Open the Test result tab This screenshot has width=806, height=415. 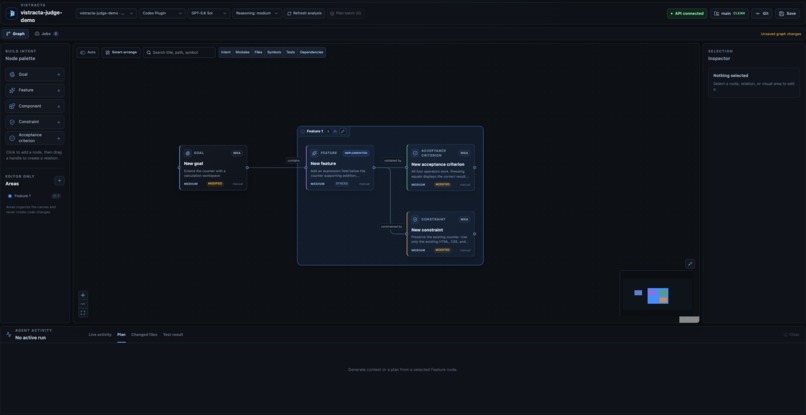pos(173,335)
